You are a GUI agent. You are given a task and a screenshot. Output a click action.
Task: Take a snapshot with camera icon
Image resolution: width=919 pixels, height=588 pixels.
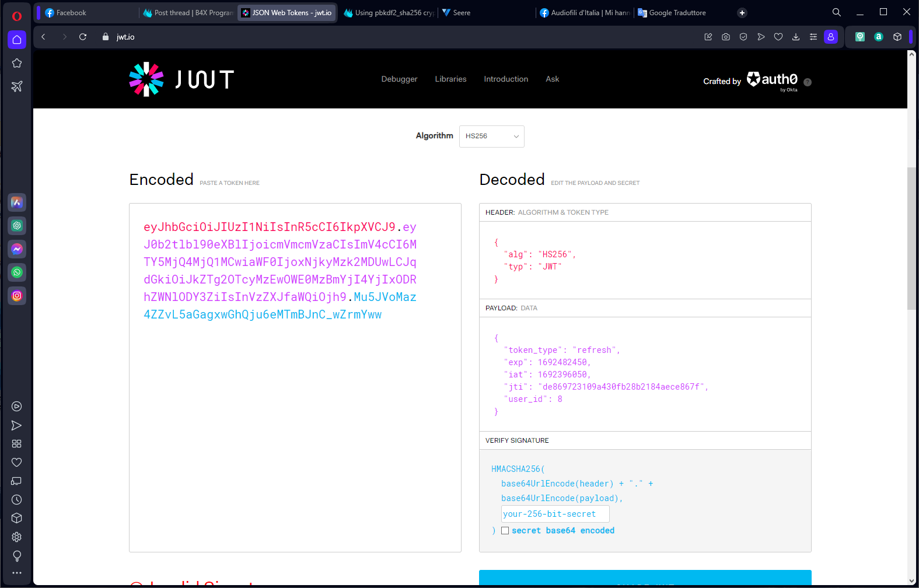coord(726,37)
